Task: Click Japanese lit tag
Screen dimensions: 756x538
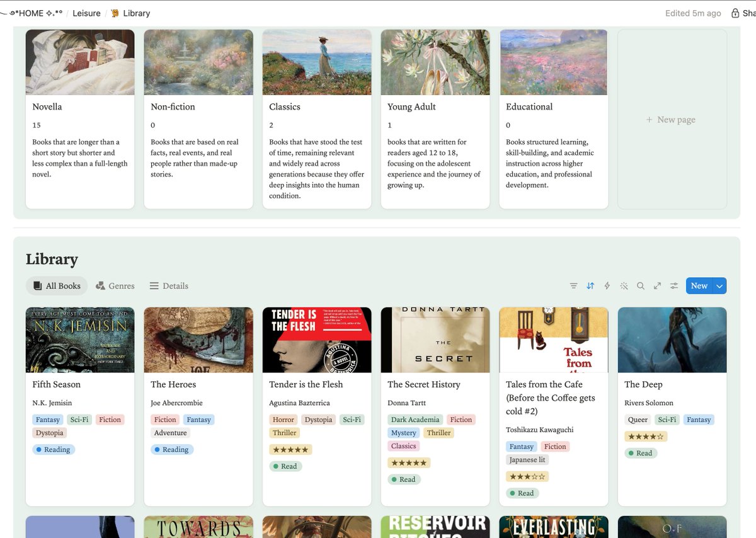Action: pos(528,460)
